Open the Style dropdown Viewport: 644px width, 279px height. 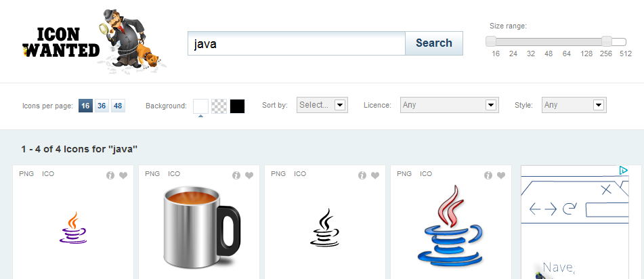click(574, 105)
